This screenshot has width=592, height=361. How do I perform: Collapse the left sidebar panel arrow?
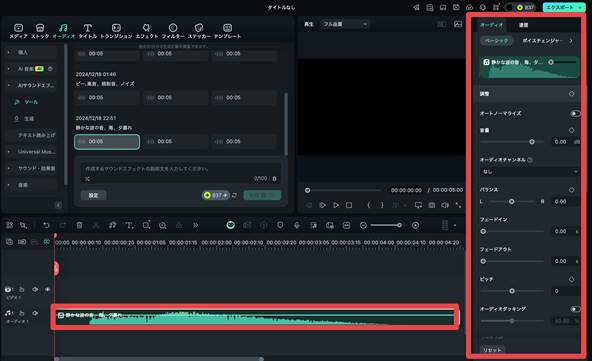[x=58, y=205]
